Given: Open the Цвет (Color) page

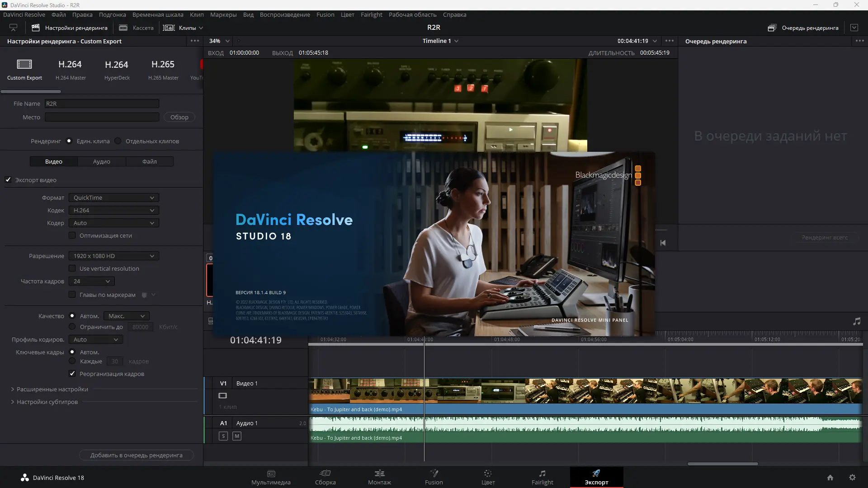Looking at the screenshot, I should [488, 478].
